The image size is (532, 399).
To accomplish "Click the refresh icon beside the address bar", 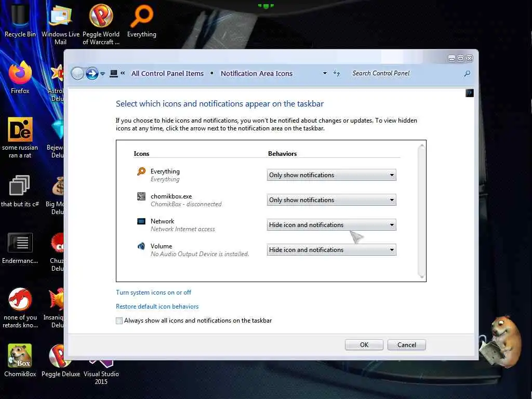I will (x=336, y=73).
